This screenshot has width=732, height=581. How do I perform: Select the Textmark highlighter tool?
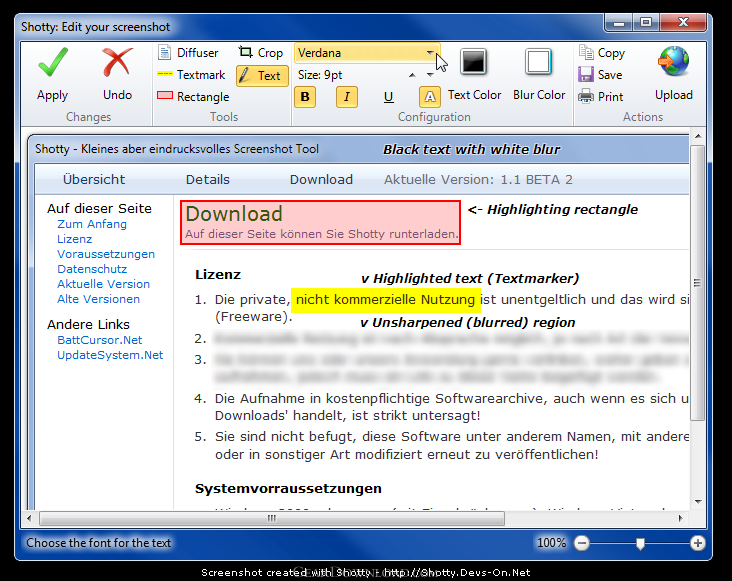pos(191,75)
